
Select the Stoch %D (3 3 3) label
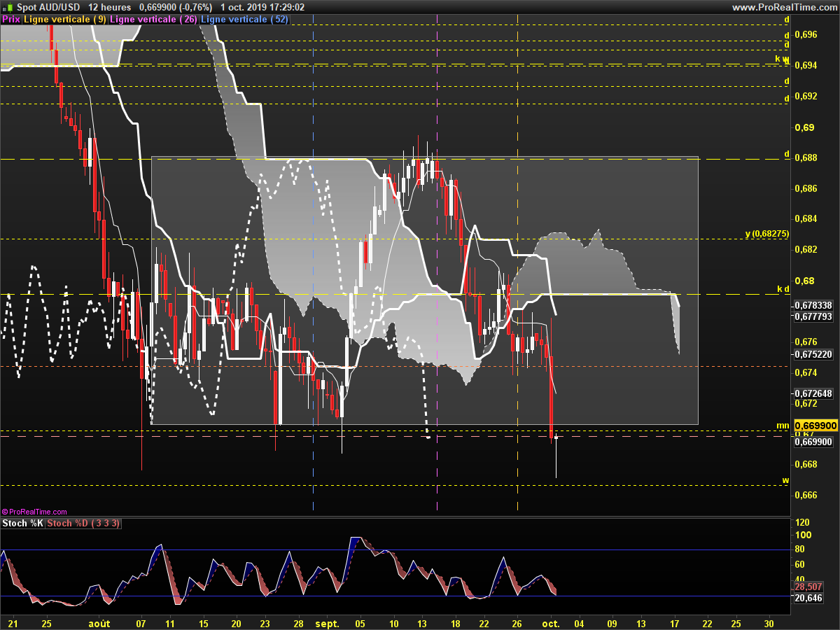[x=83, y=524]
